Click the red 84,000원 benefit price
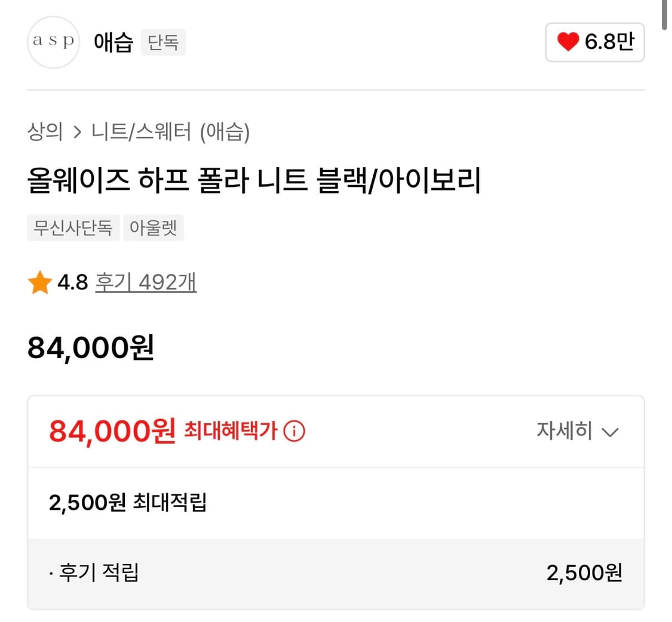 112,430
